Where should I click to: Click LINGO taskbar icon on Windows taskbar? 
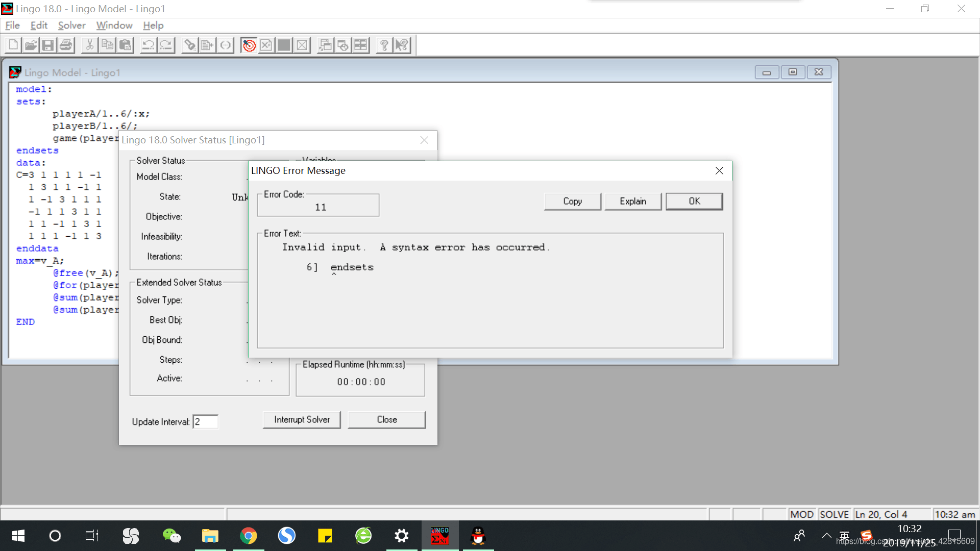[439, 535]
